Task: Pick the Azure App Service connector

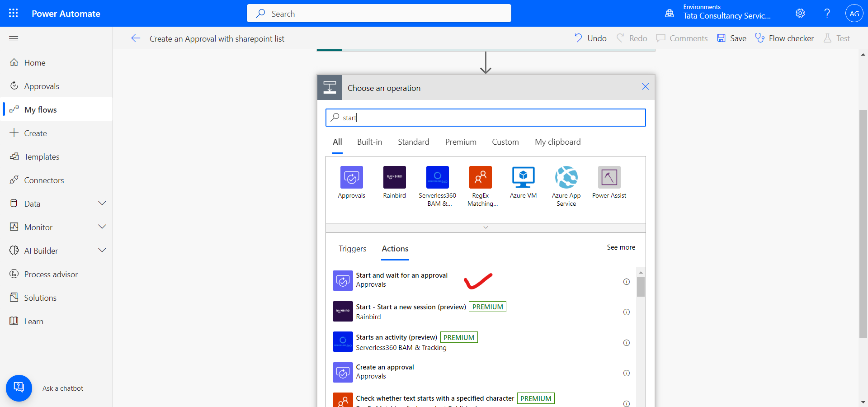Action: pyautogui.click(x=566, y=177)
